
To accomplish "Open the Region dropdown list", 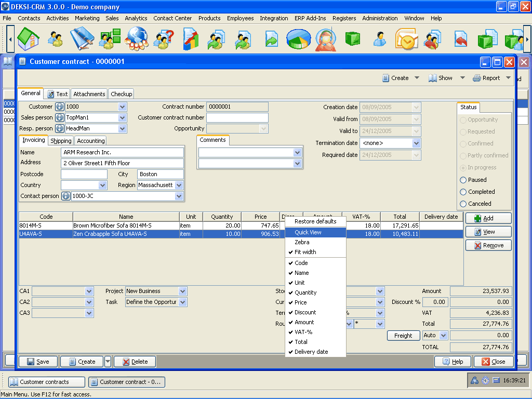I will 179,185.
